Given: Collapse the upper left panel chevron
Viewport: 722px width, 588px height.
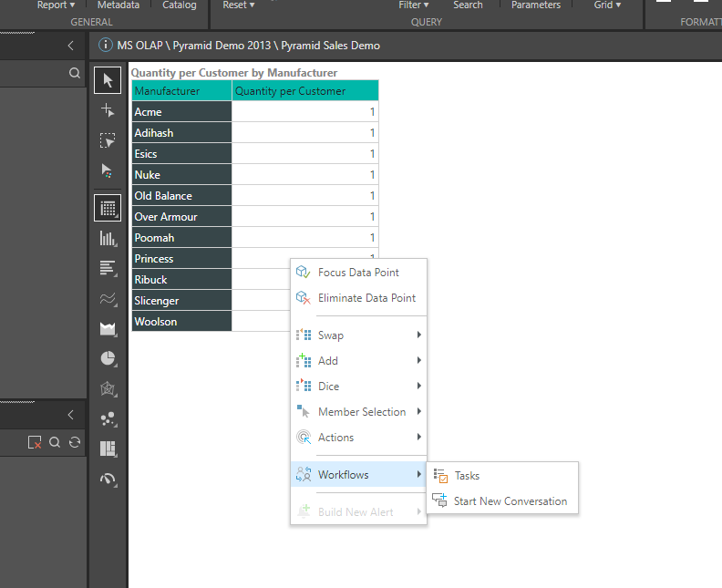Looking at the screenshot, I should pos(71,46).
